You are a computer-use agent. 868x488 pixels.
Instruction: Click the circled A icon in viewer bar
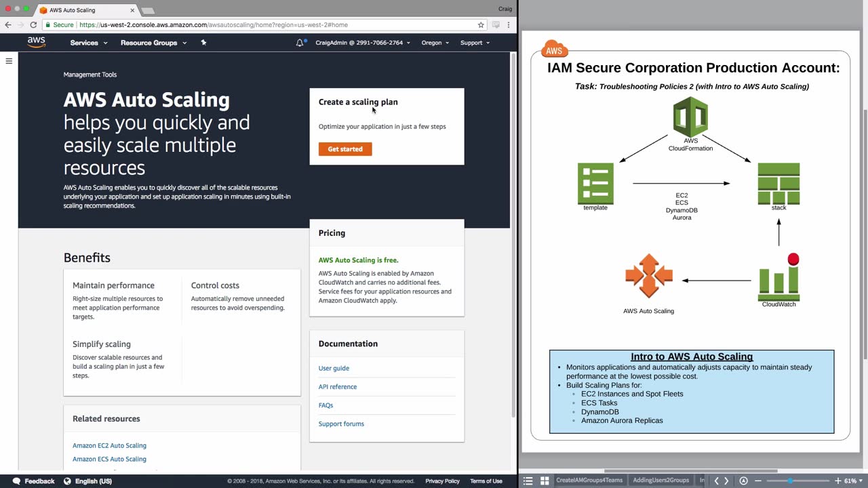pos(744,481)
